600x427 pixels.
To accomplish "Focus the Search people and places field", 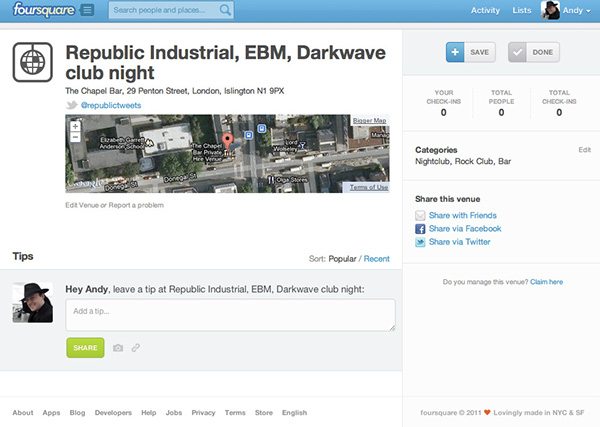I will click(171, 10).
